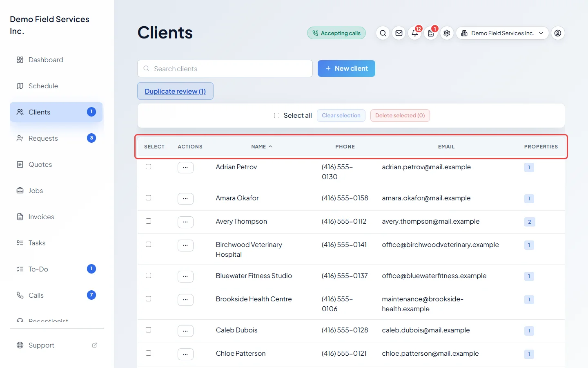The width and height of the screenshot is (588, 368).
Task: Click the New client button
Action: (346, 69)
